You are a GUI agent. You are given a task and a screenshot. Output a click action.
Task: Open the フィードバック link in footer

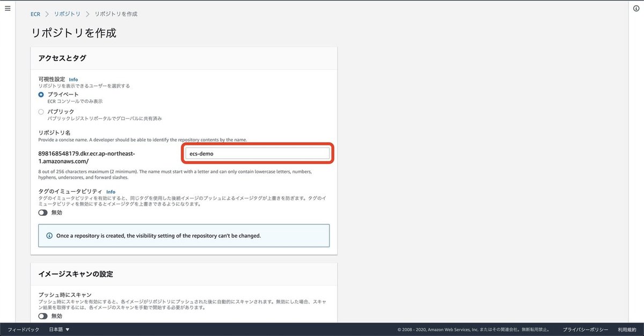[24, 330]
